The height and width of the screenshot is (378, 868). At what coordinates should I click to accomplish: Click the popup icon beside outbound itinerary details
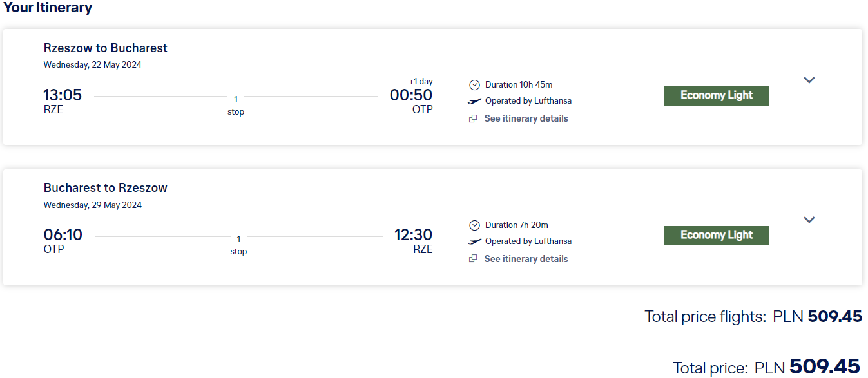click(473, 118)
